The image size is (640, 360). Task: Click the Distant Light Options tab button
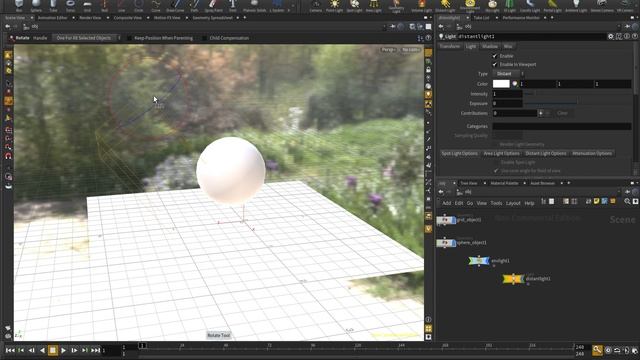[x=545, y=153]
